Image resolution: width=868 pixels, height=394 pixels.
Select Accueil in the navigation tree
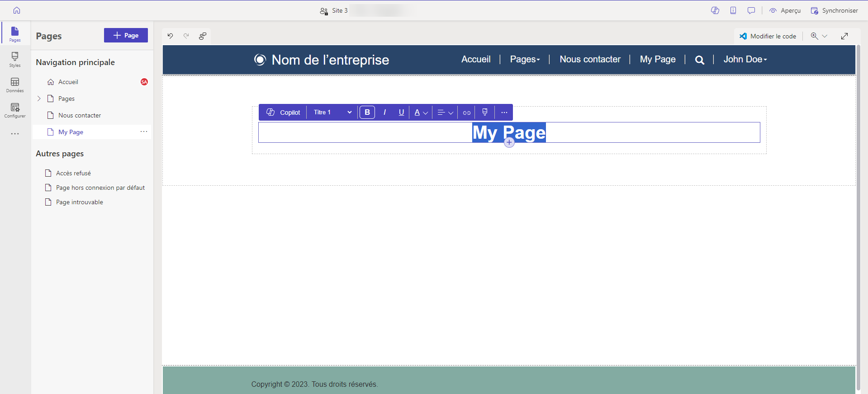[x=68, y=82]
